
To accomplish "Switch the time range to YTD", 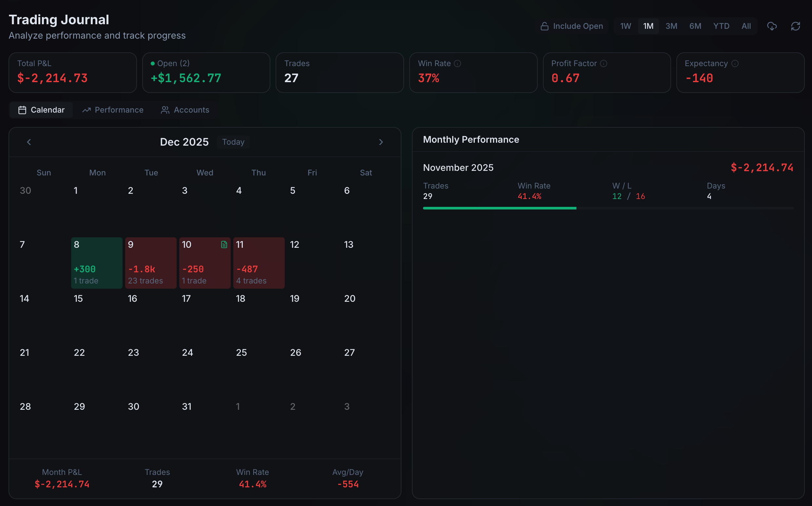I will pos(721,26).
